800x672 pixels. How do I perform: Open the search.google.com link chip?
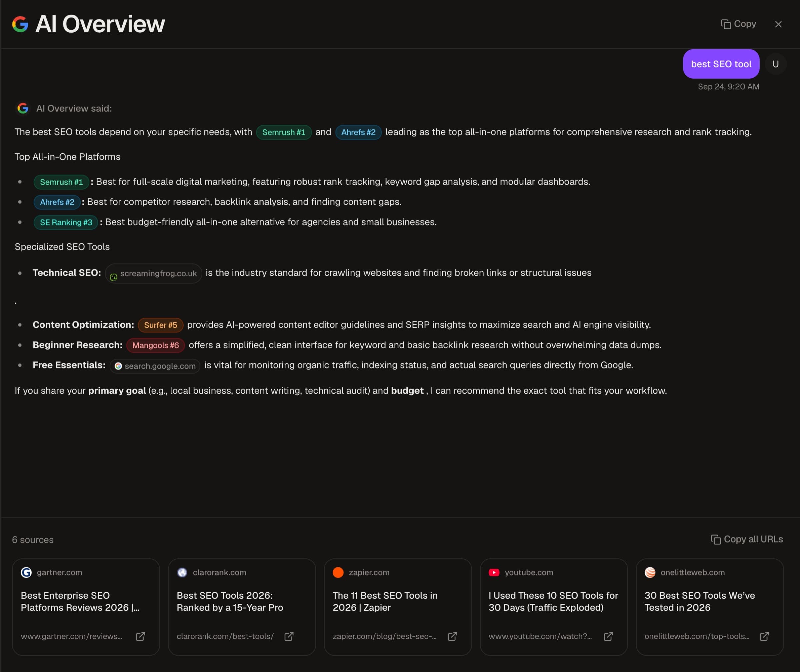pyautogui.click(x=155, y=366)
